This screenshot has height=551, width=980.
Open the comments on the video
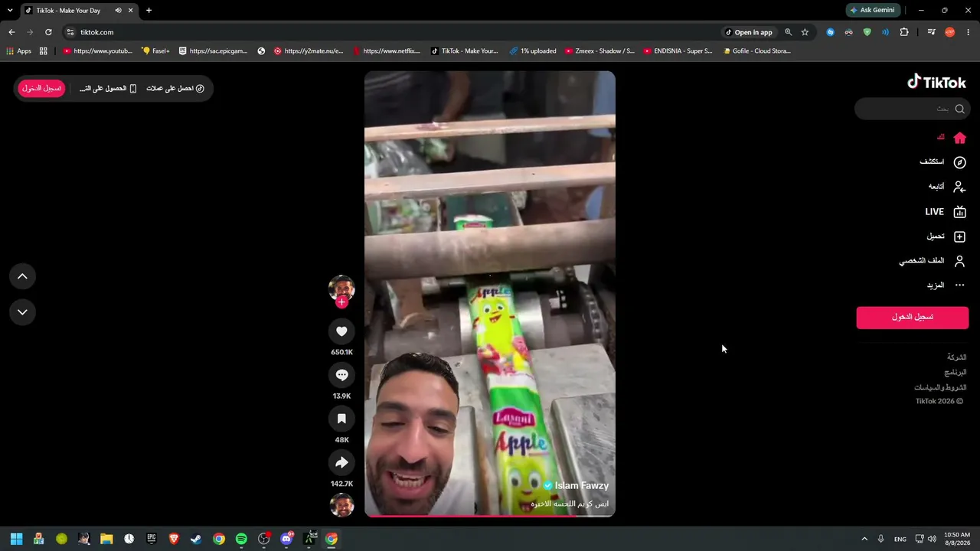341,375
